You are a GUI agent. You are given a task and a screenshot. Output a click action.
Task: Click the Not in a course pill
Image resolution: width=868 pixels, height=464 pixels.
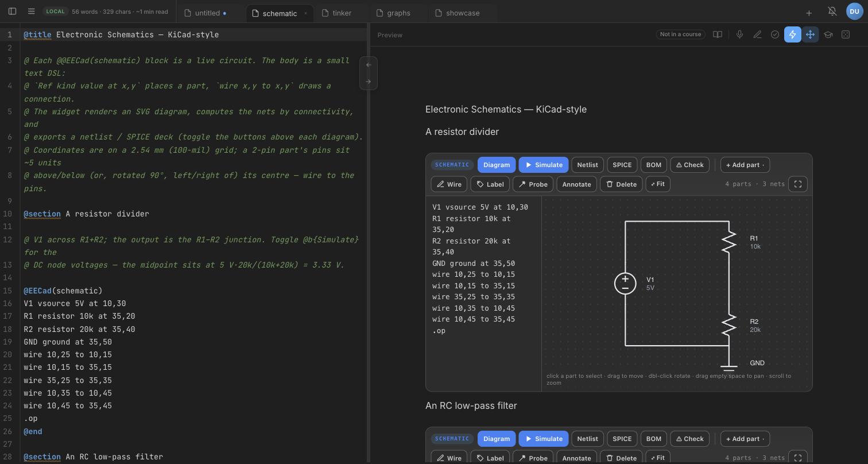point(680,34)
